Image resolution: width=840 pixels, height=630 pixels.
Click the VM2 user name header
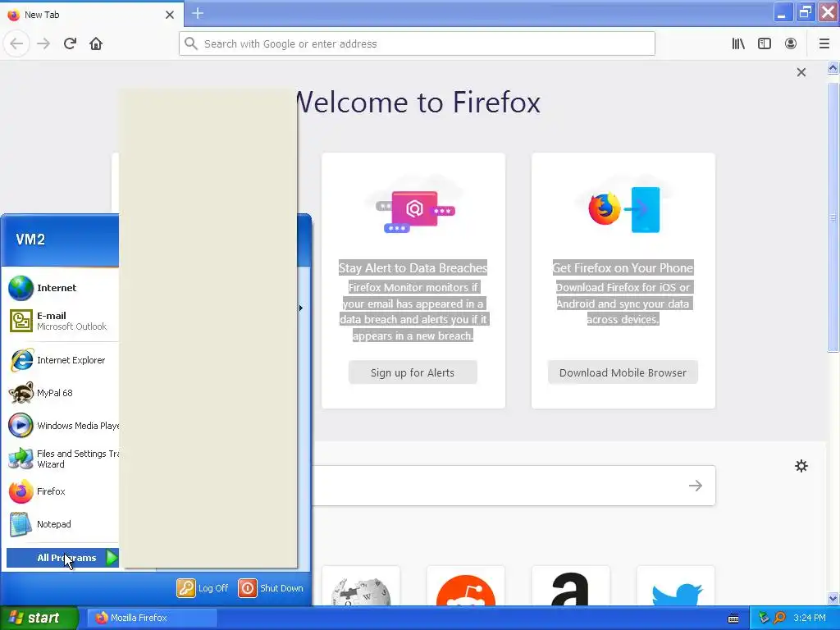pyautogui.click(x=30, y=240)
